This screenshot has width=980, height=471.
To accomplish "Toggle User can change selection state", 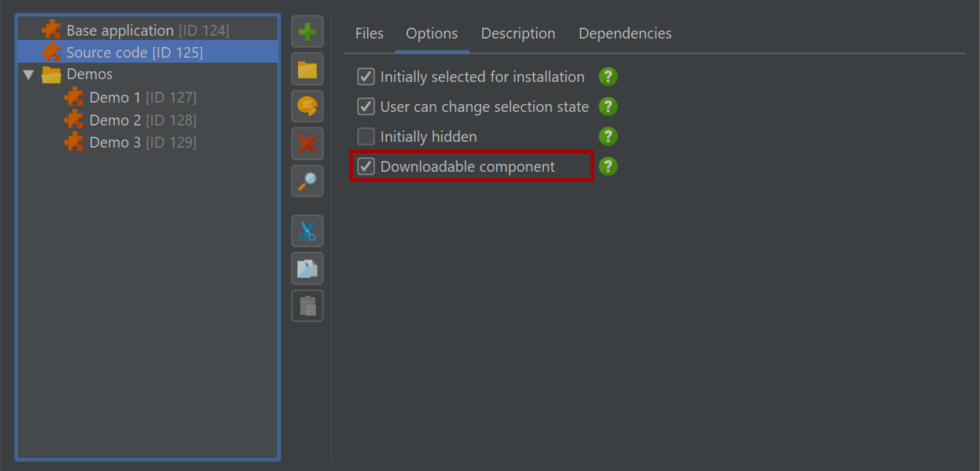I will pos(366,106).
